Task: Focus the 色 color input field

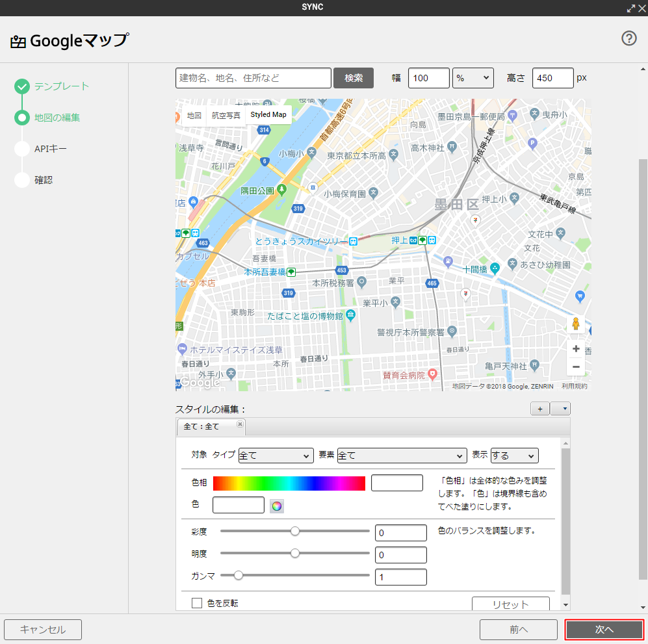Action: point(239,505)
